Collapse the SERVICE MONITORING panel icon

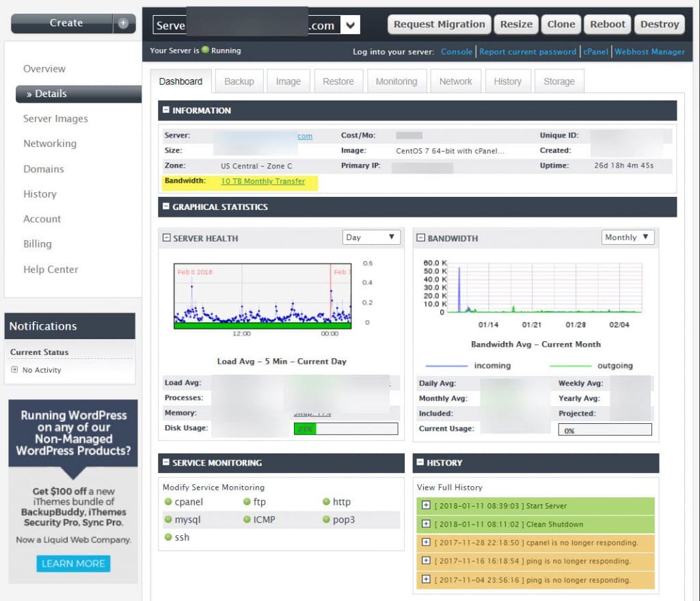click(165, 463)
